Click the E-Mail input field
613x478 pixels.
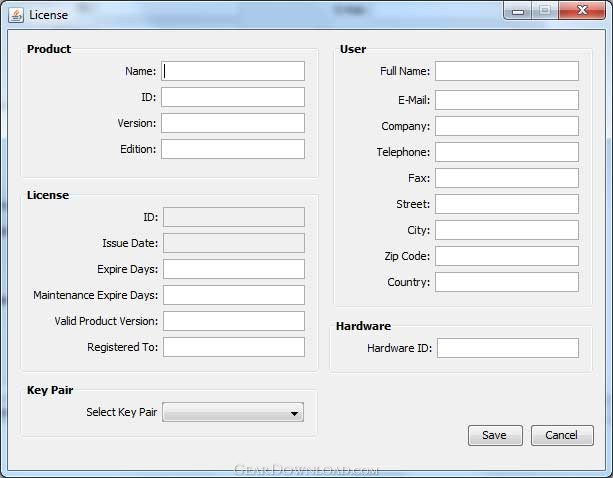click(506, 100)
